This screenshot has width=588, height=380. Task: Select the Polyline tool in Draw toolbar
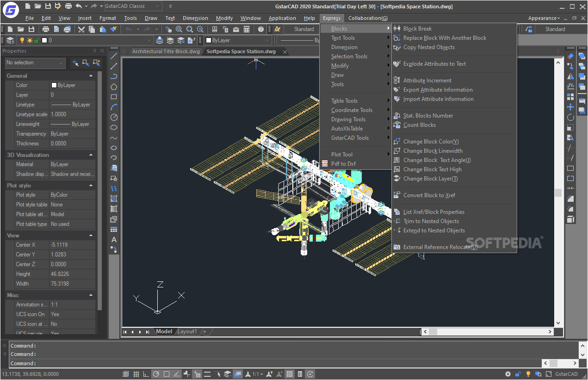click(x=114, y=76)
